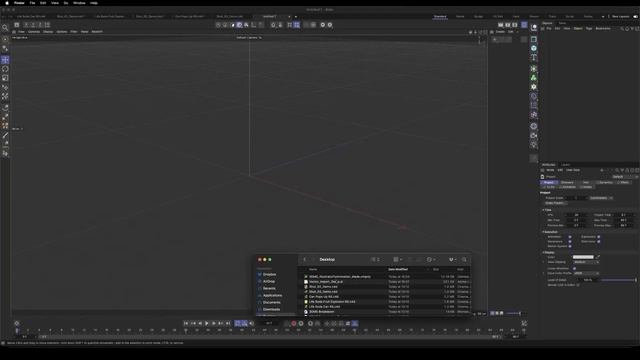Image resolution: width=640 pixels, height=360 pixels.
Task: Toggle the Expressions checkbox
Action: click(599, 237)
